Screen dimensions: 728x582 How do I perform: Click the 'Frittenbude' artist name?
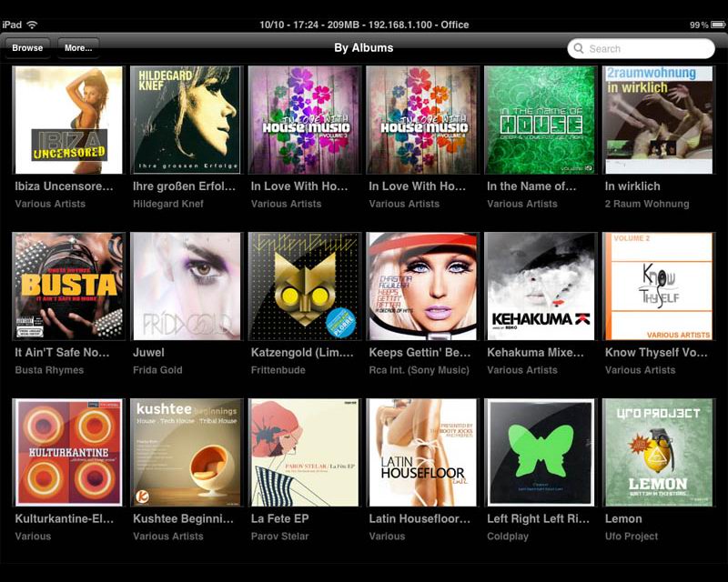click(x=278, y=370)
